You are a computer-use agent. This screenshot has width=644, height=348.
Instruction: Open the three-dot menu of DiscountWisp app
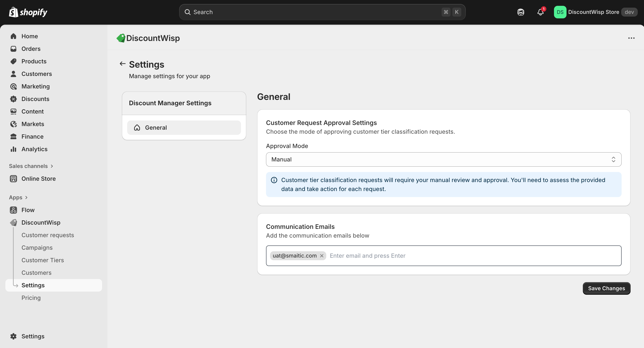pyautogui.click(x=631, y=38)
